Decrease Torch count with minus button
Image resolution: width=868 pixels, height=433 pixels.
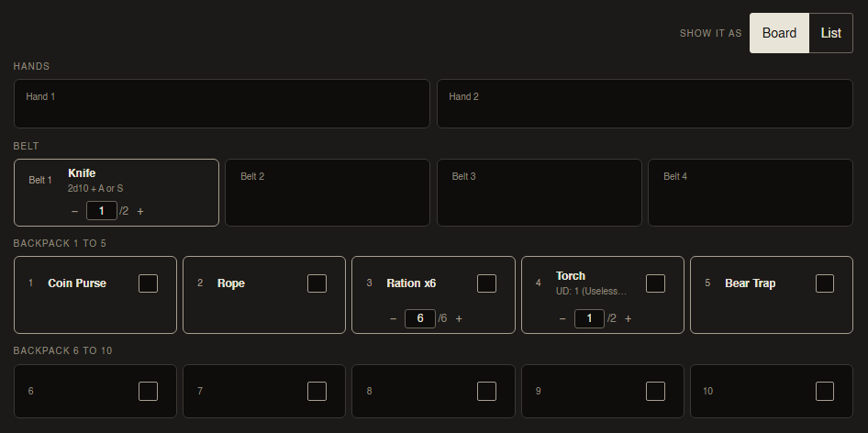click(562, 318)
